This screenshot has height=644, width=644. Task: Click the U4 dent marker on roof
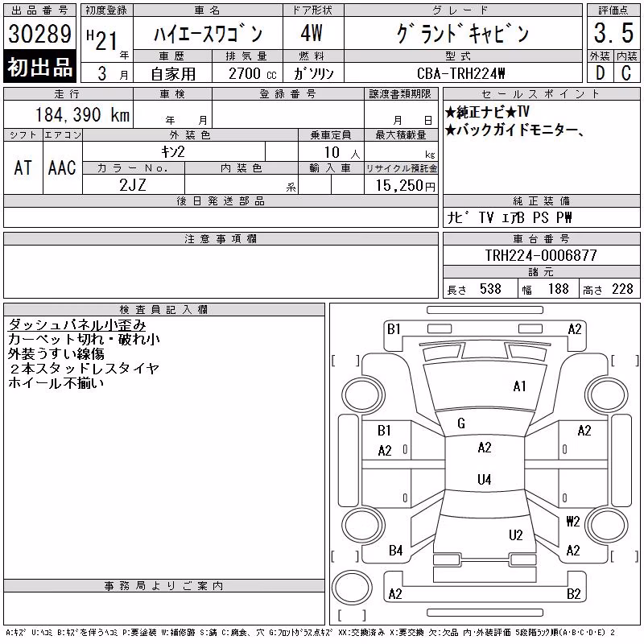(x=485, y=479)
